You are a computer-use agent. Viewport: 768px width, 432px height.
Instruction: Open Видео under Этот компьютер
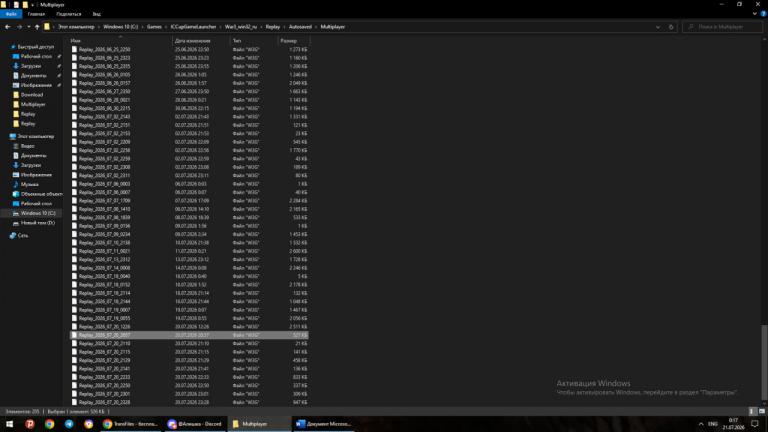(x=27, y=146)
